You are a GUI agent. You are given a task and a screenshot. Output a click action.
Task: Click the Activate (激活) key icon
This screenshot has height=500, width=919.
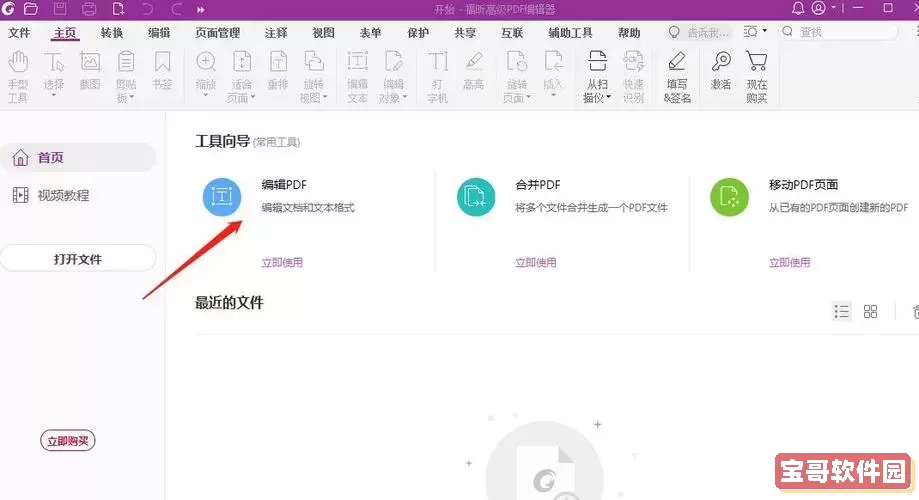pos(721,62)
